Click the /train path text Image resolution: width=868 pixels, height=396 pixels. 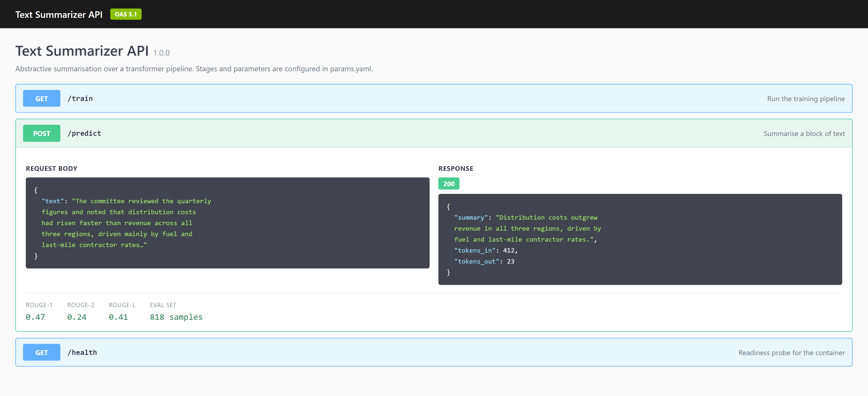click(x=80, y=98)
